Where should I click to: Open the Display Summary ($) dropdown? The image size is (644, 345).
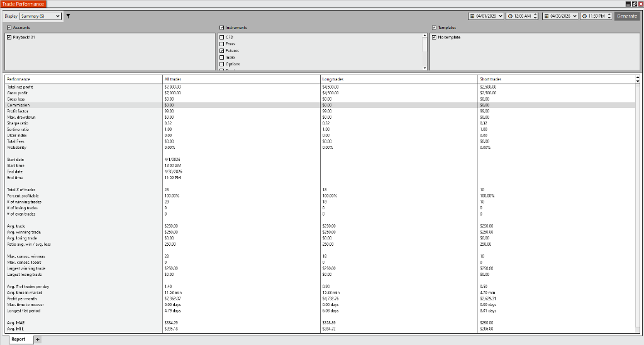tap(40, 16)
